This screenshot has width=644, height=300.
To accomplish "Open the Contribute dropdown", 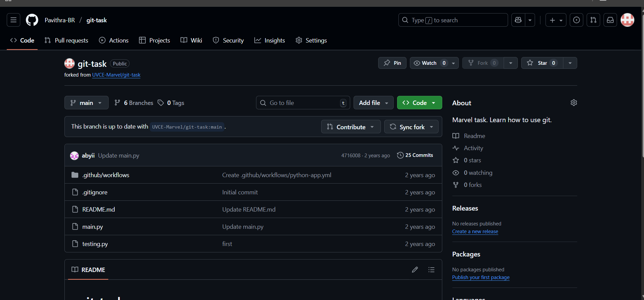I will coord(351,127).
